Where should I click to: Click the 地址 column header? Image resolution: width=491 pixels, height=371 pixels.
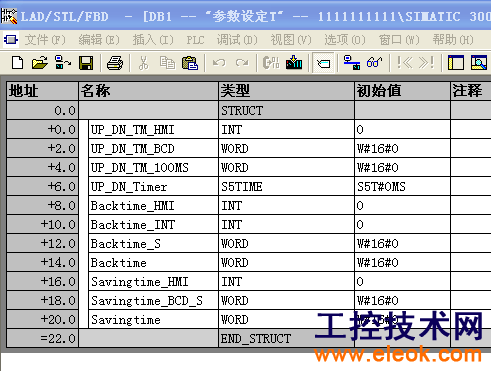click(x=42, y=91)
